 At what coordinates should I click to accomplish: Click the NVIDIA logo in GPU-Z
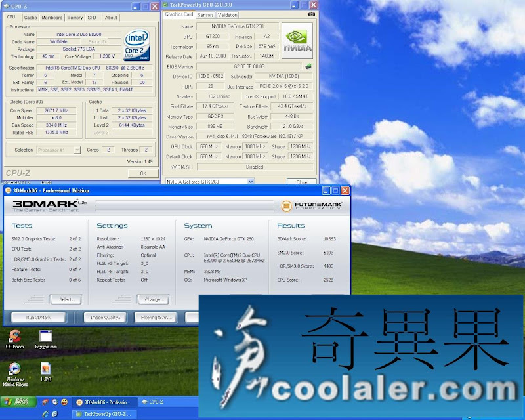pos(297,41)
